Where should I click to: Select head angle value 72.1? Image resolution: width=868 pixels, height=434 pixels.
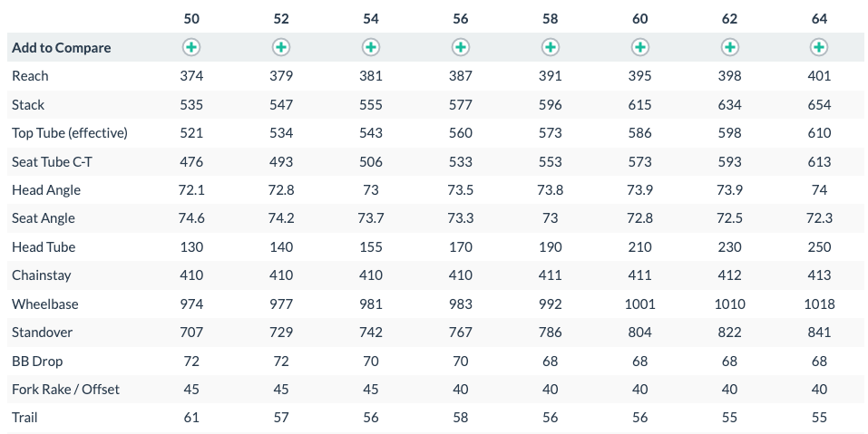click(x=191, y=190)
